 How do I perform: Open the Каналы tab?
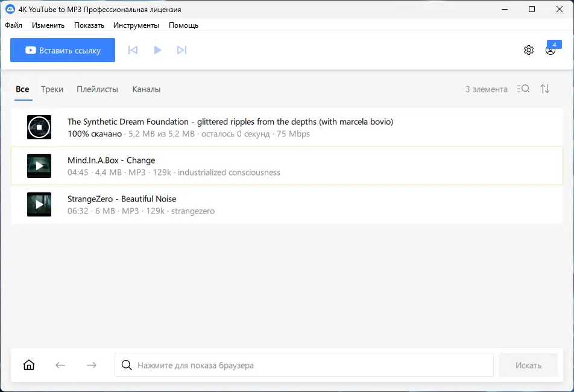[x=146, y=89]
